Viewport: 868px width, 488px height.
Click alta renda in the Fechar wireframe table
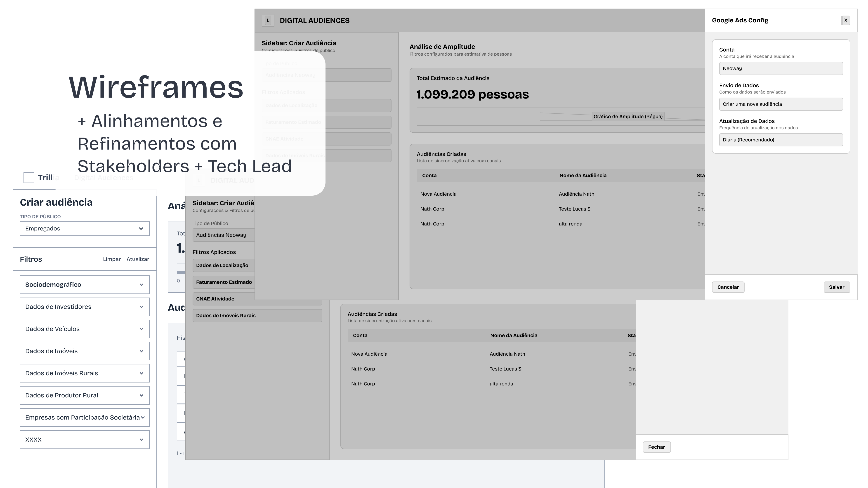click(501, 384)
